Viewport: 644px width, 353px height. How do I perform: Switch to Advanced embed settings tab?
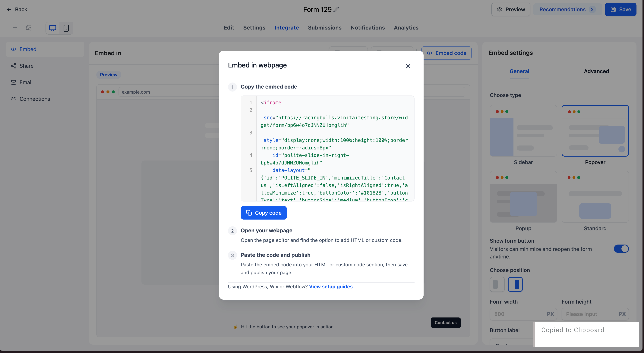click(x=596, y=71)
